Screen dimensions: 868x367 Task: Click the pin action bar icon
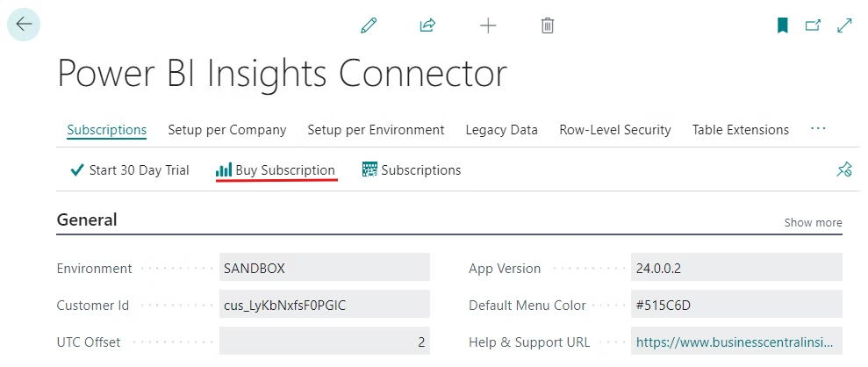844,169
